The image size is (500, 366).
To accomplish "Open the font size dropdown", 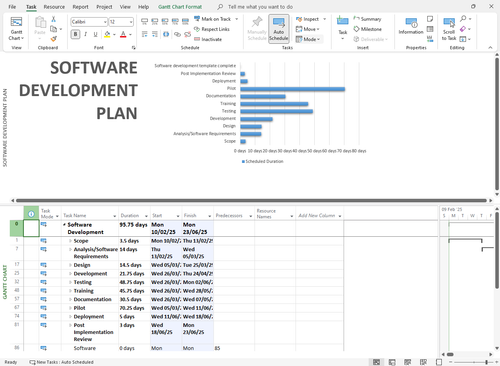I will pyautogui.click(x=131, y=22).
